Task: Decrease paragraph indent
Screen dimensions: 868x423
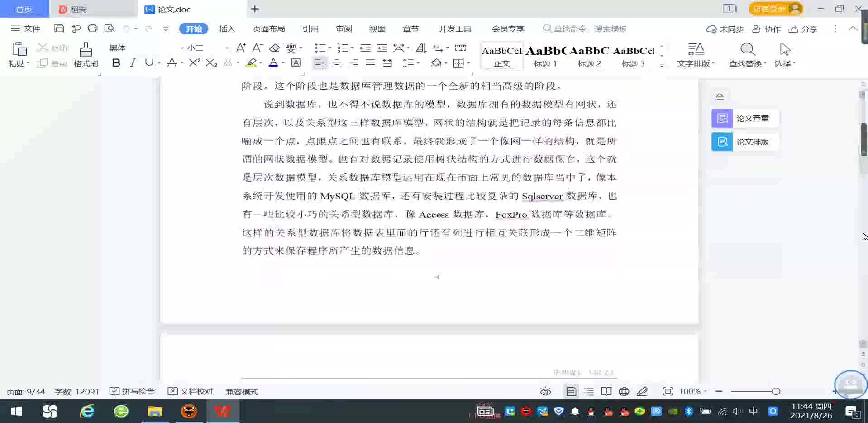Action: [365, 48]
